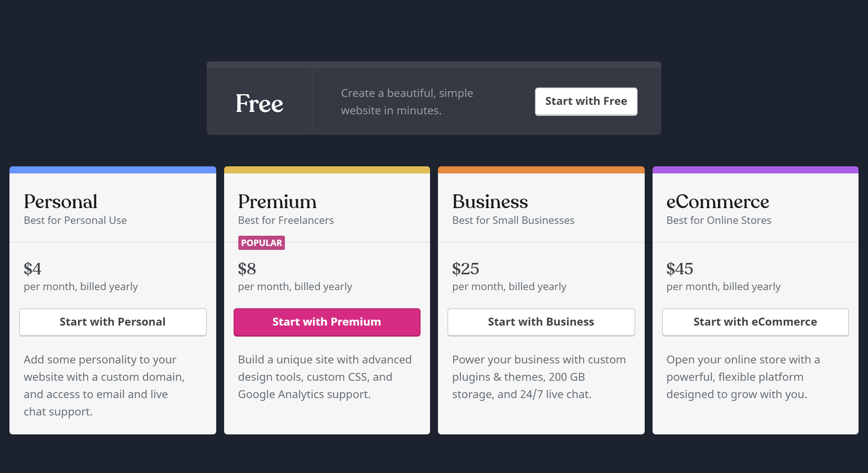Click the "Best for Freelancers" subtitle
This screenshot has height=473, width=868.
pos(286,220)
